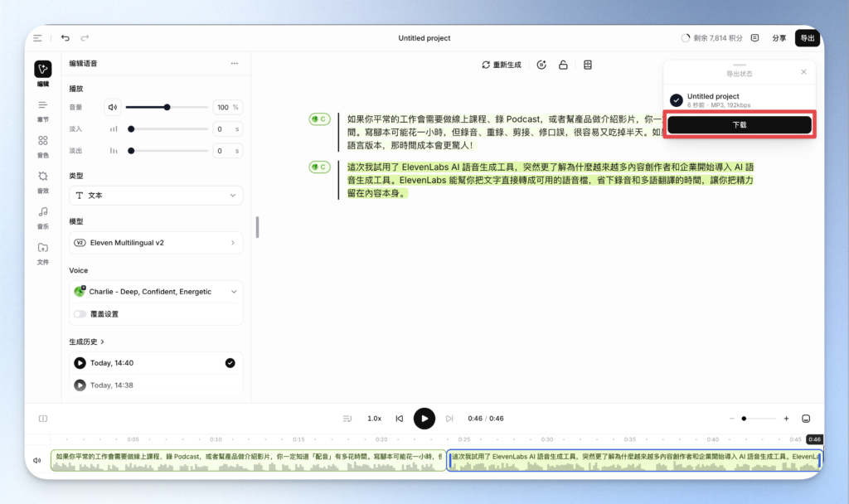Open the 音乐 music section
This screenshot has width=849, height=504.
point(43,218)
